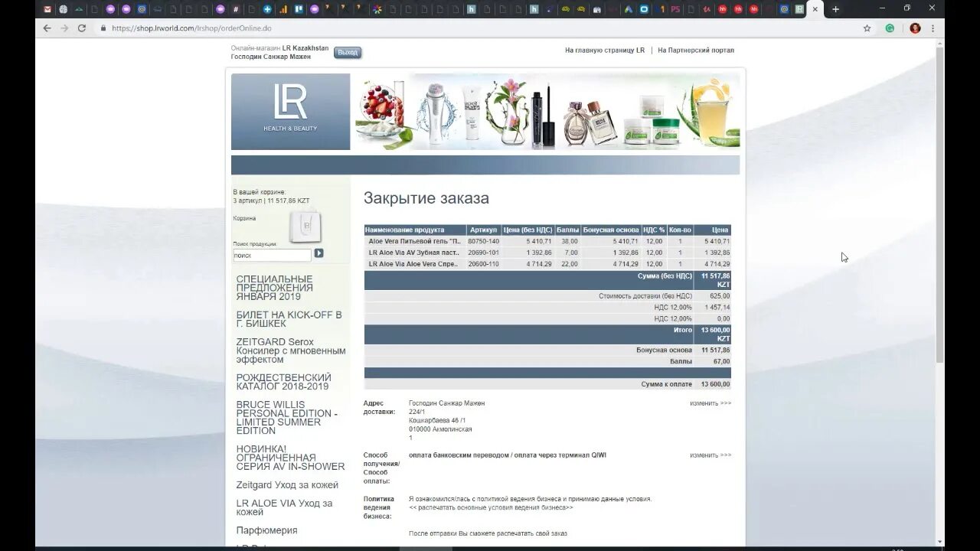Open Рождественский каталог 2018-2019

(x=284, y=382)
